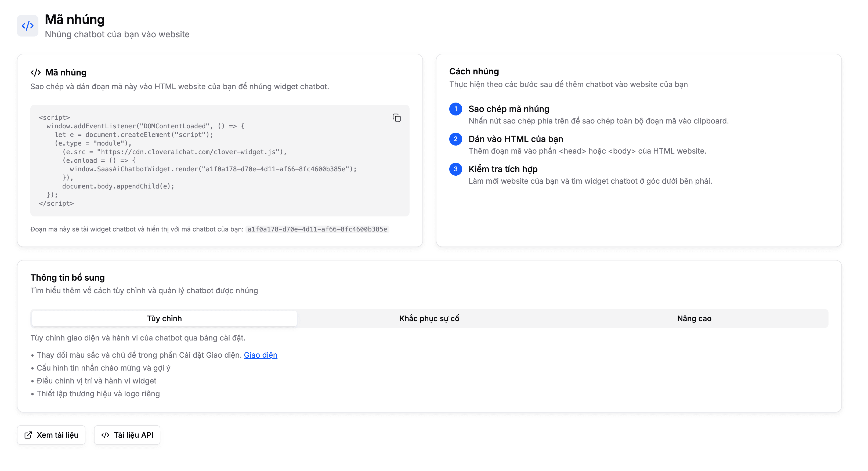Screen dimensions: 868x471
Task: Click the Dán vào HTML của bạn step
Action: 516,139
